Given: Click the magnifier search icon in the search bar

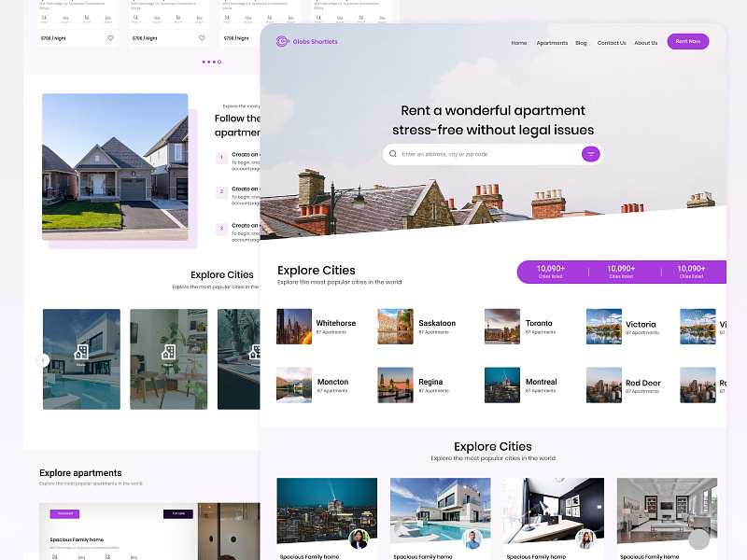Looking at the screenshot, I should point(393,153).
